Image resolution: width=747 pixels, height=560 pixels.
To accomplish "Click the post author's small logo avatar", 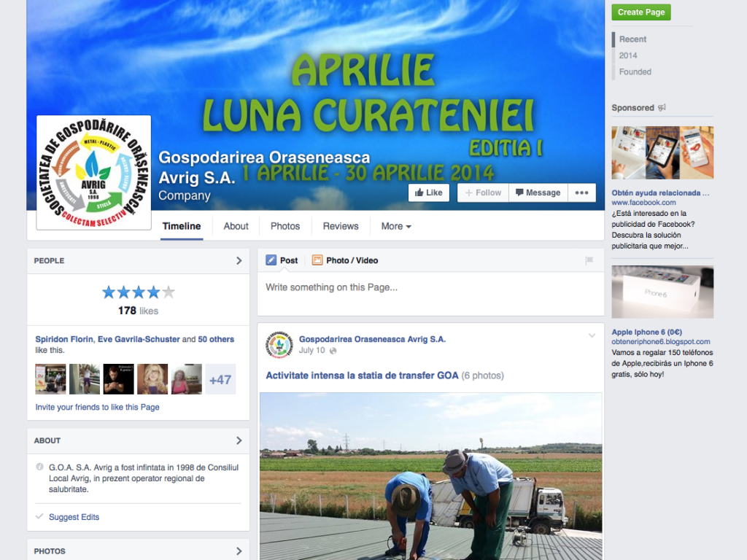I will click(279, 344).
